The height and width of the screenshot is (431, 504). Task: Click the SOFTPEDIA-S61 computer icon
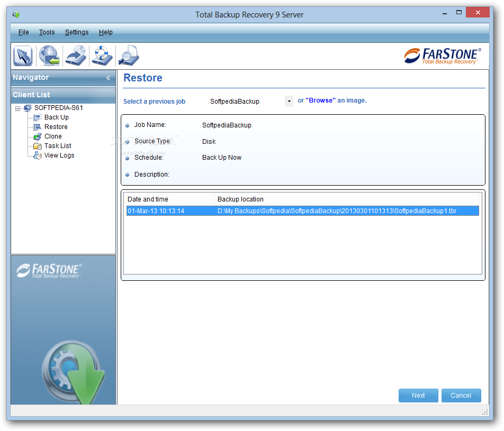tap(28, 108)
